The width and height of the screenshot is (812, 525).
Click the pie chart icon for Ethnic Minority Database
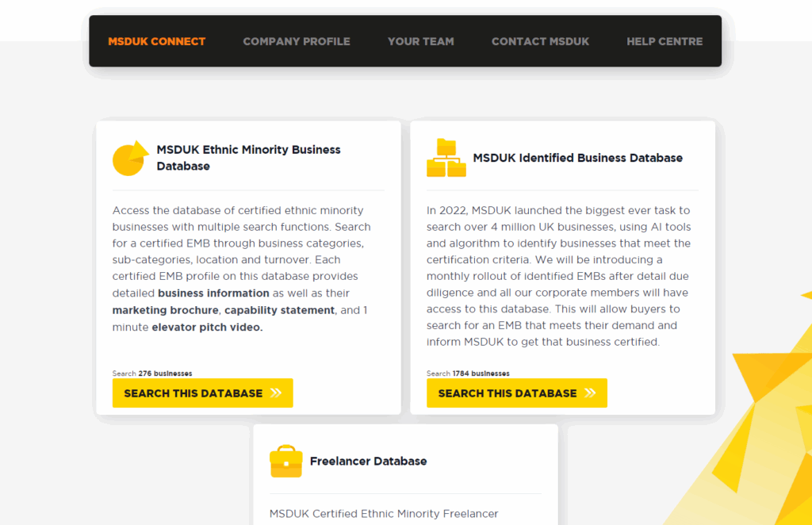131,158
